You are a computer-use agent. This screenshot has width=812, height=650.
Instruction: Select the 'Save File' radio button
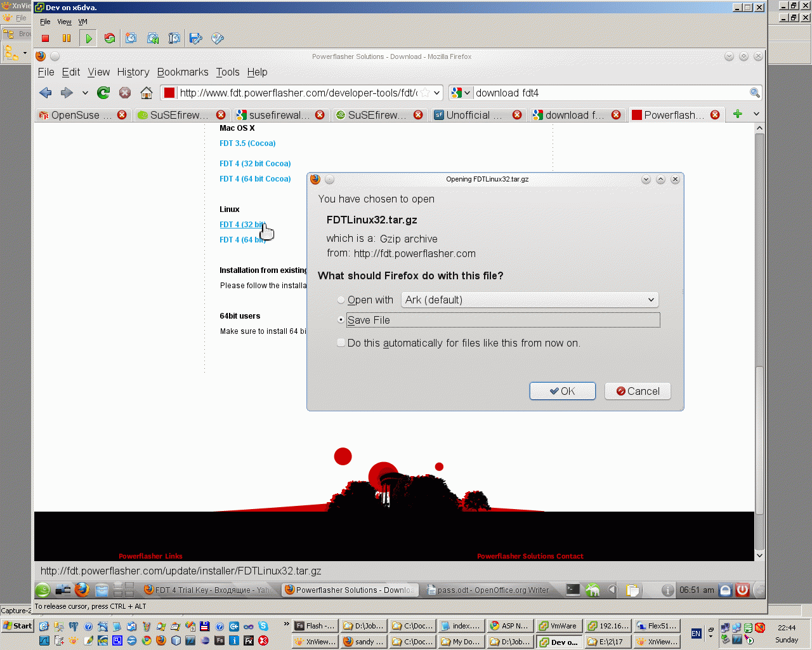(341, 320)
